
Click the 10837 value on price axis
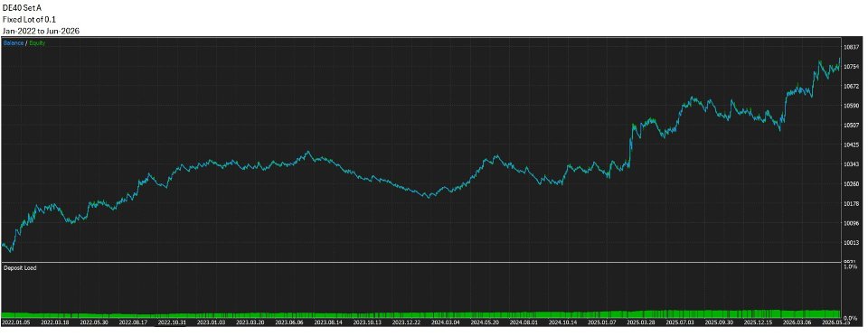(852, 48)
